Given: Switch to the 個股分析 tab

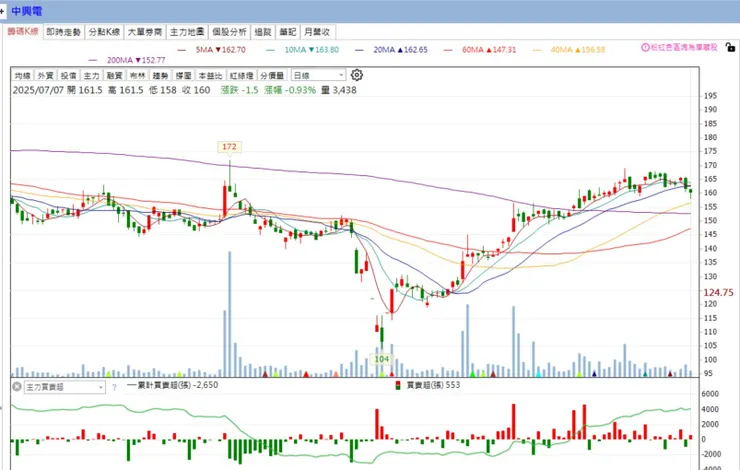Looking at the screenshot, I should pos(229,32).
